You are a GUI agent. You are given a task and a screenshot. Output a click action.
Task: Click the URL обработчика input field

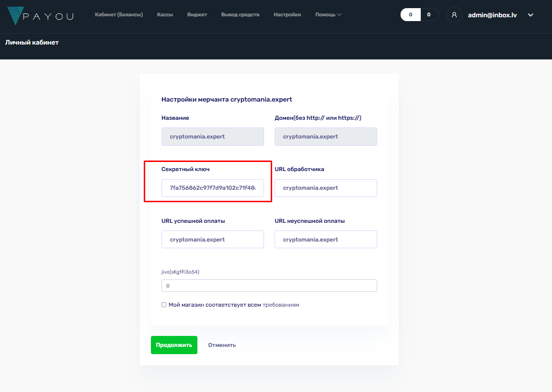[325, 188]
